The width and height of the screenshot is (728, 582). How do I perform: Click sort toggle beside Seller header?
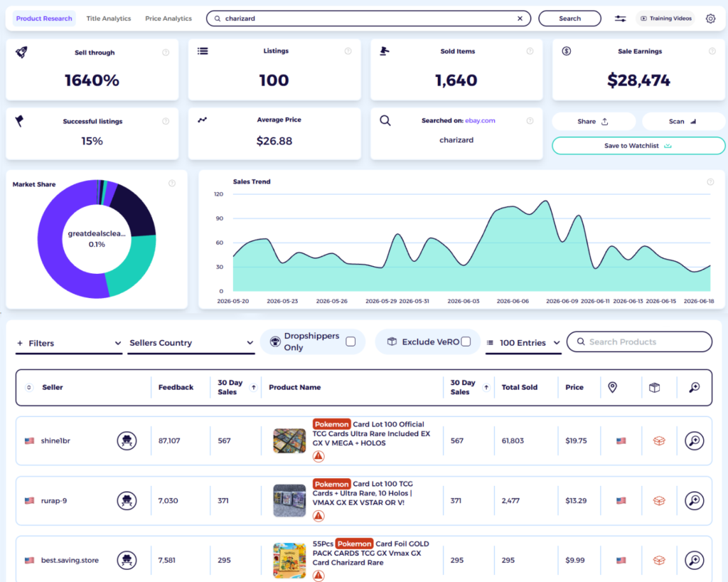tap(29, 387)
